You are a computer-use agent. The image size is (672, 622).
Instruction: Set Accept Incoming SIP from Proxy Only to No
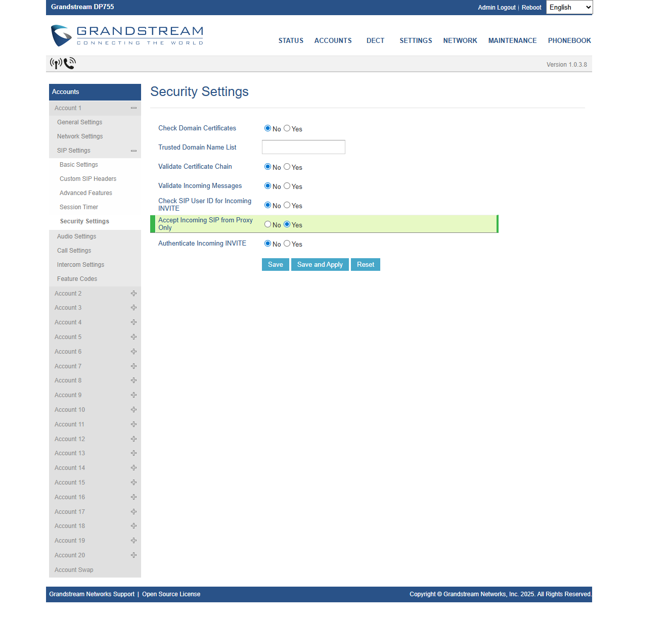pos(267,224)
